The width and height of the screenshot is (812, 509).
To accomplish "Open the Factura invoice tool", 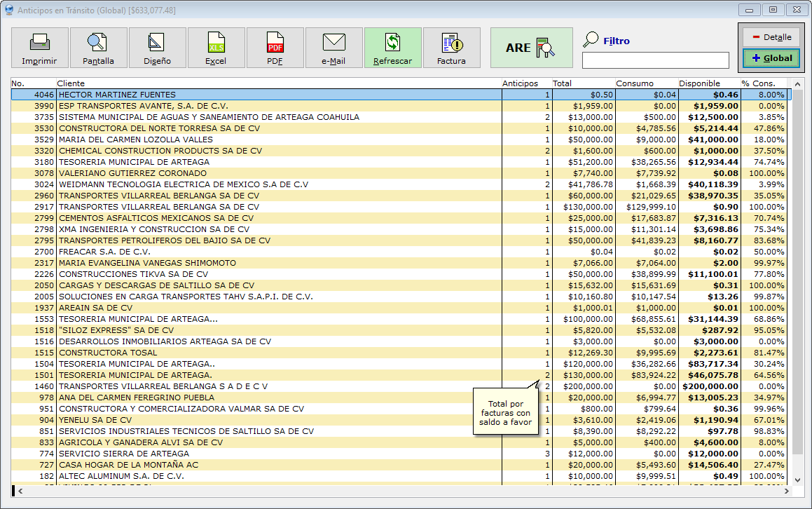I will pyautogui.click(x=451, y=48).
